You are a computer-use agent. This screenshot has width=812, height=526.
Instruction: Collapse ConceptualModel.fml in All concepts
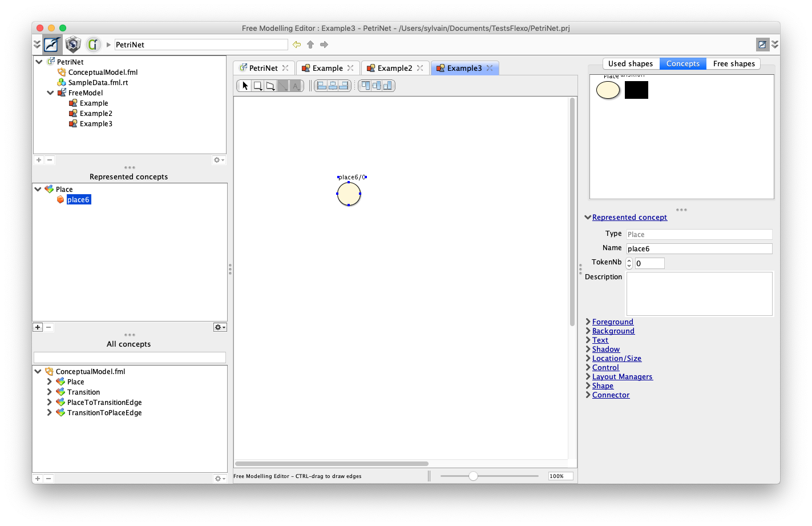(x=38, y=371)
